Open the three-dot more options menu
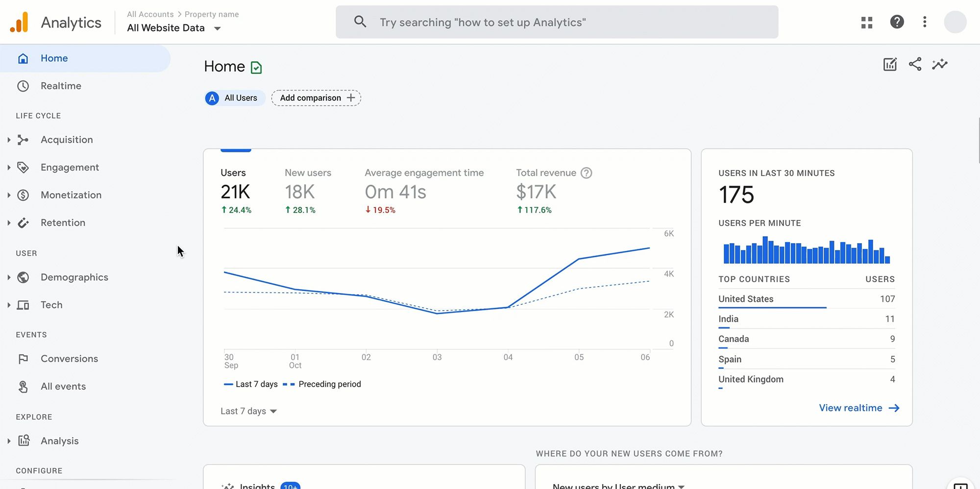Viewport: 980px width, 489px height. click(x=925, y=22)
